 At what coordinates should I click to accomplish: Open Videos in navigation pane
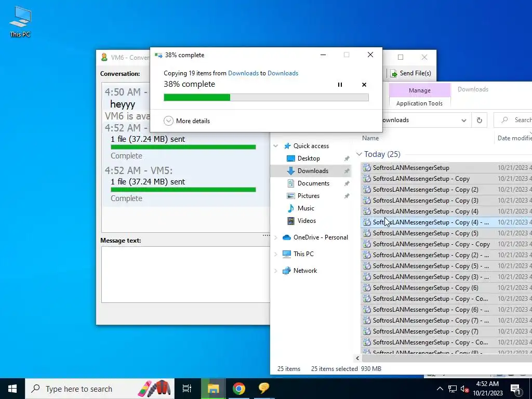coord(307,221)
